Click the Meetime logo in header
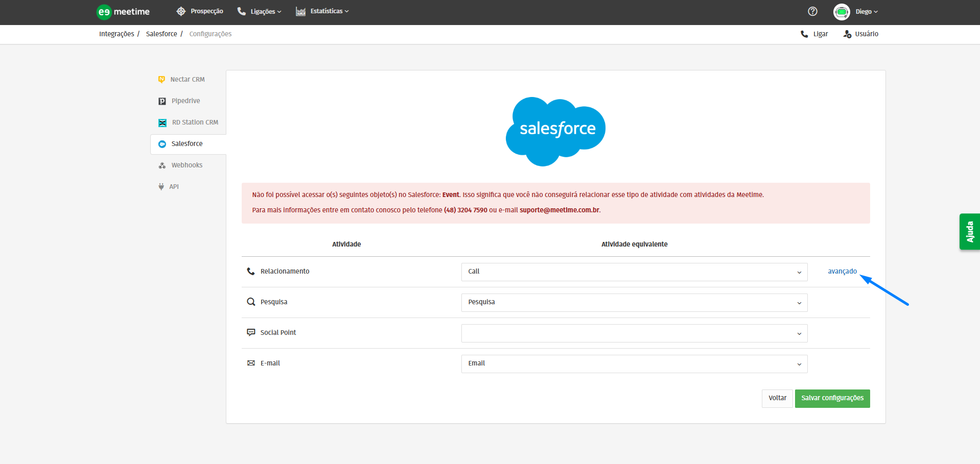980x464 pixels. pyautogui.click(x=123, y=12)
